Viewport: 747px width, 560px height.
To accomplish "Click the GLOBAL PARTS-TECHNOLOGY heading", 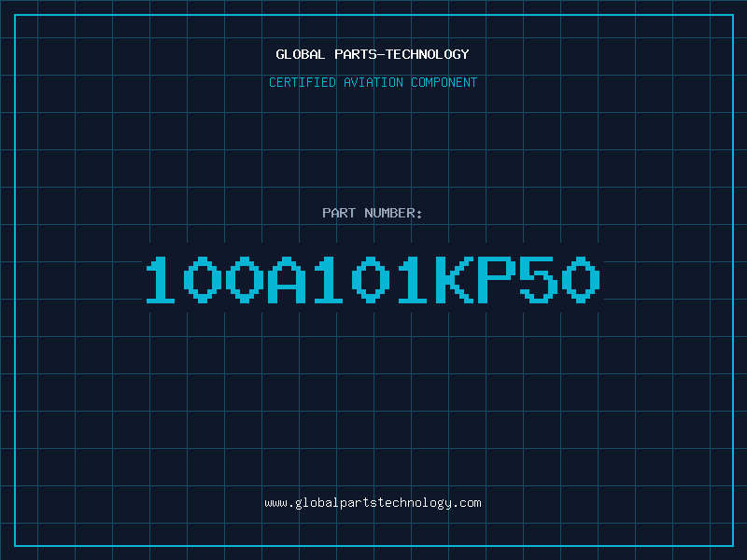I will point(373,54).
